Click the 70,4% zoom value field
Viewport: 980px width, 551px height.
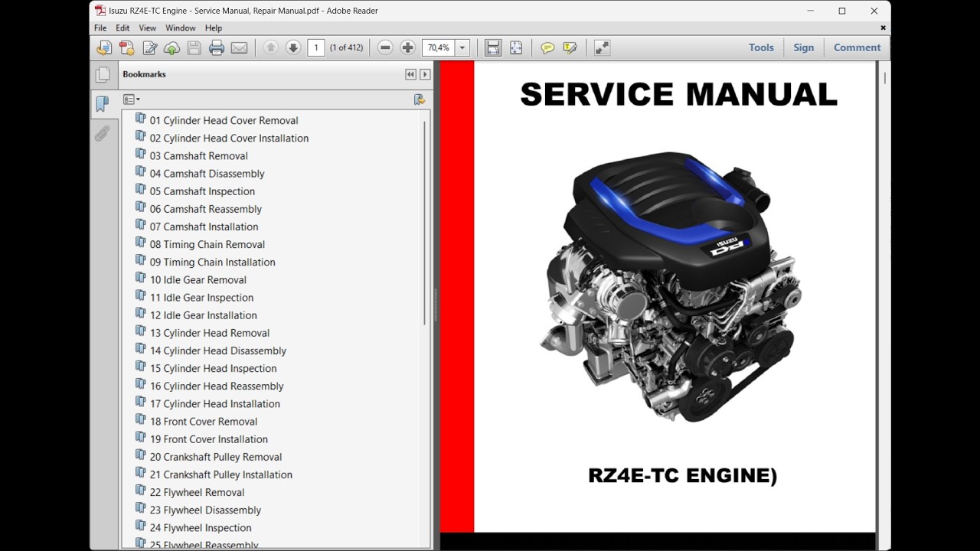pyautogui.click(x=439, y=47)
